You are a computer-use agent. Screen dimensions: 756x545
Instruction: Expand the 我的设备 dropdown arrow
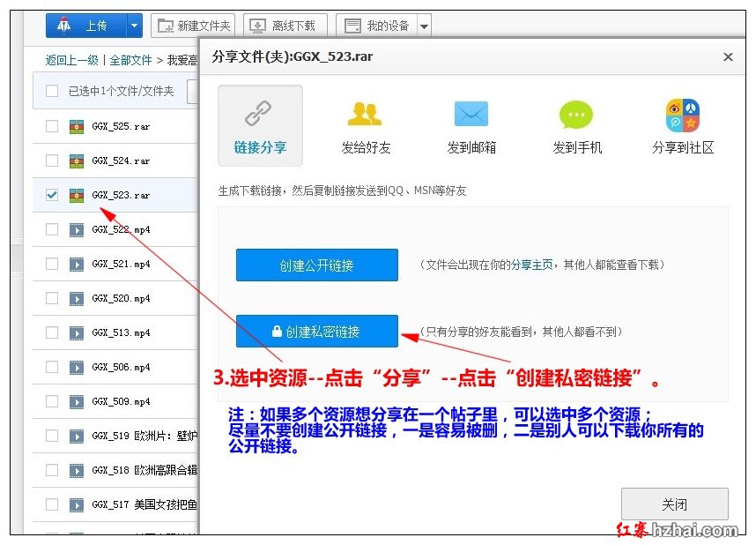(x=424, y=26)
